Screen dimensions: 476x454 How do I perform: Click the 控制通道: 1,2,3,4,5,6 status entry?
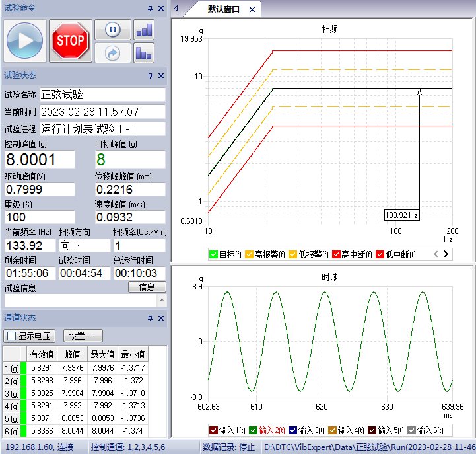(128, 447)
